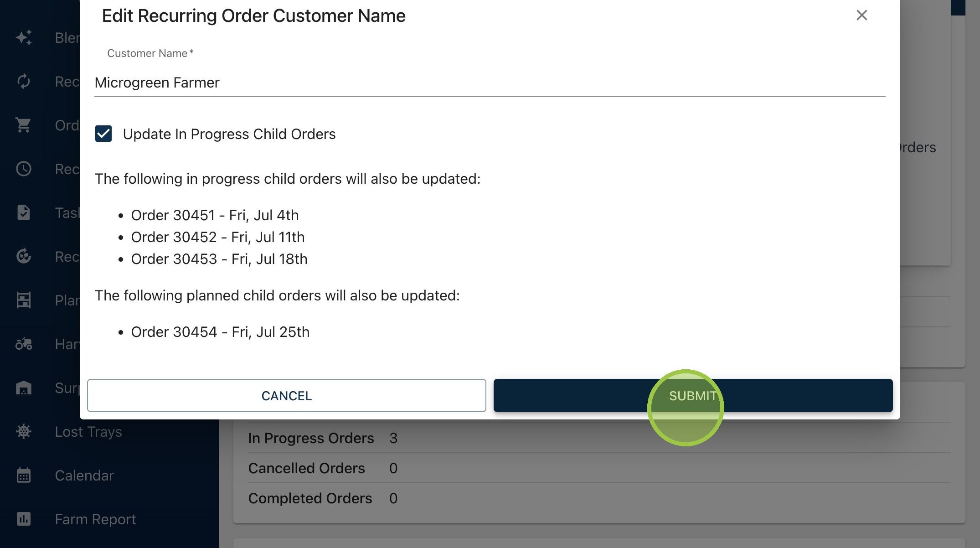Click the warehouse Supplies icon

(24, 388)
